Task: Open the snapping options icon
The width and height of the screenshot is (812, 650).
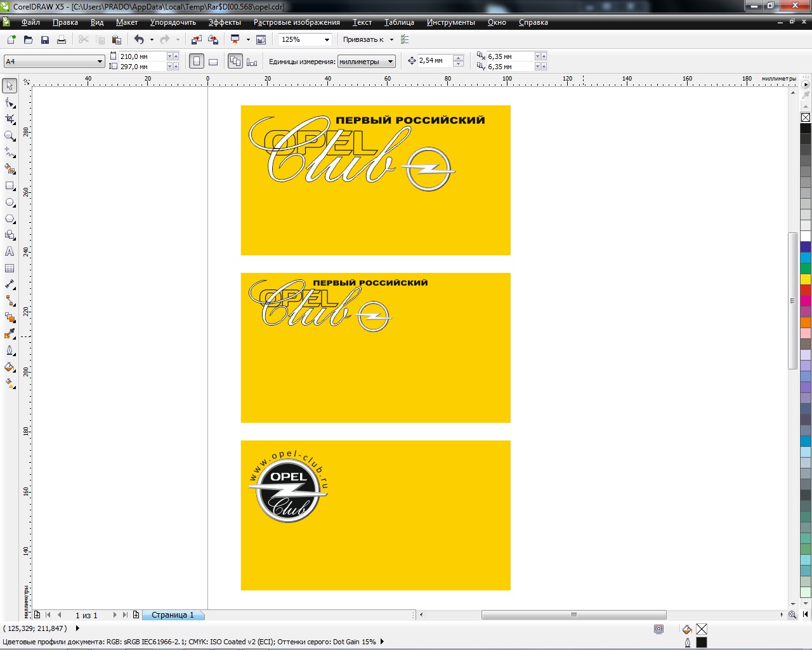Action: 405,39
